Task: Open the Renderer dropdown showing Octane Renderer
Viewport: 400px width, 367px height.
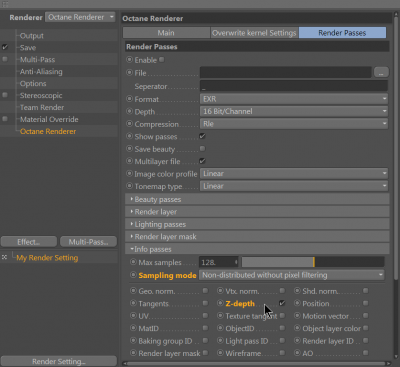Action: click(80, 17)
